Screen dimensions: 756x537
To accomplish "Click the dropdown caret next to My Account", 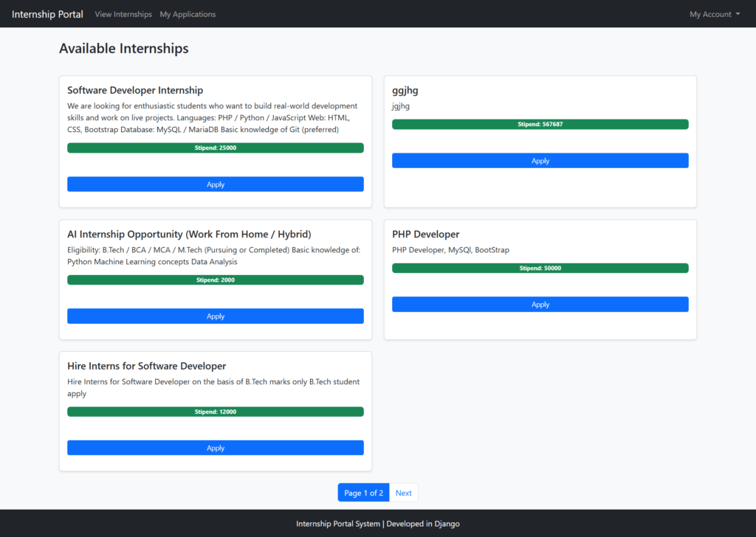I will click(x=738, y=13).
